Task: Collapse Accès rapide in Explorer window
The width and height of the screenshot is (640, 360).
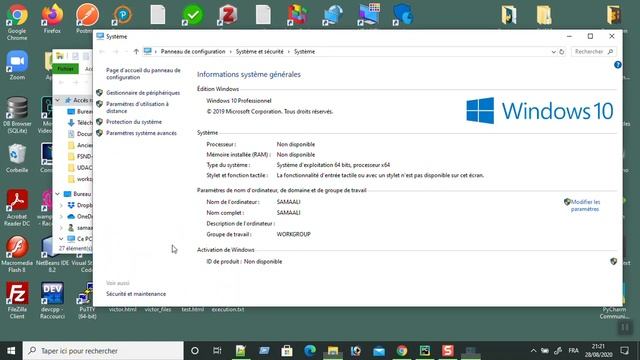Action: click(x=58, y=100)
